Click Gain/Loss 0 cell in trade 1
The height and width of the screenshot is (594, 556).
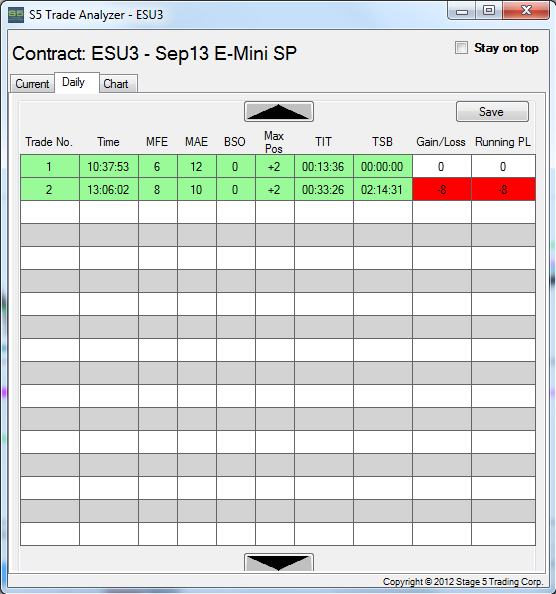[x=442, y=166]
